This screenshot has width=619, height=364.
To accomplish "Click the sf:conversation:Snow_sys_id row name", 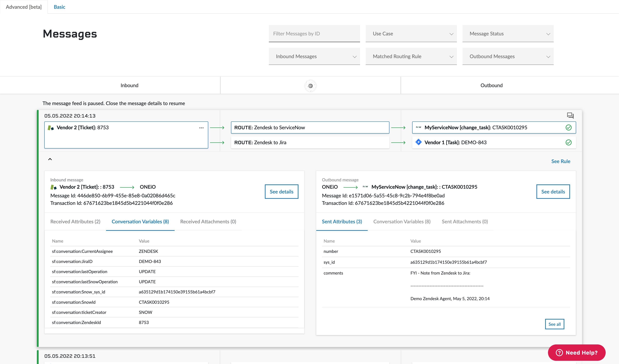I will point(79,292).
